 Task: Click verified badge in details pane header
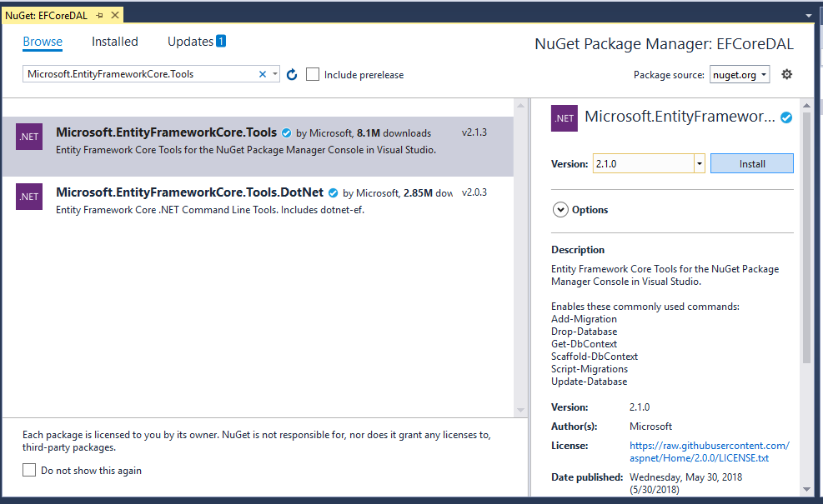(x=786, y=117)
